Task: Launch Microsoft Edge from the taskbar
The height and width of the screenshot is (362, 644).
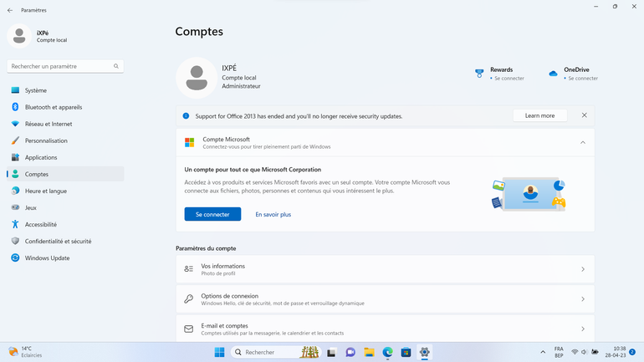Action: (x=387, y=352)
